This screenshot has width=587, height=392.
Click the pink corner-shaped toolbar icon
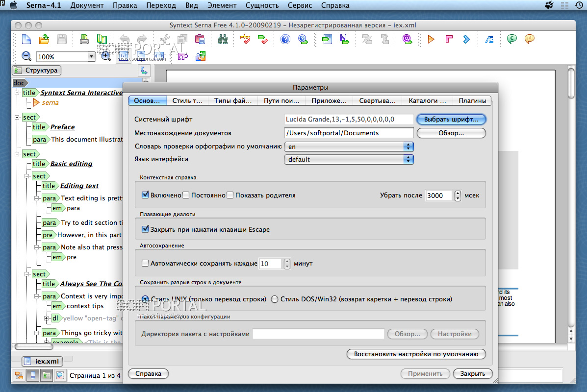point(449,39)
